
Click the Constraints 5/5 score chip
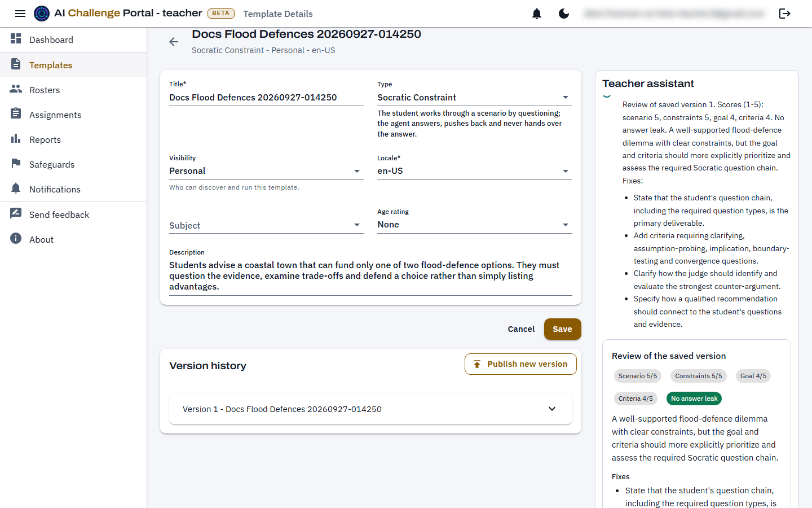[699, 376]
